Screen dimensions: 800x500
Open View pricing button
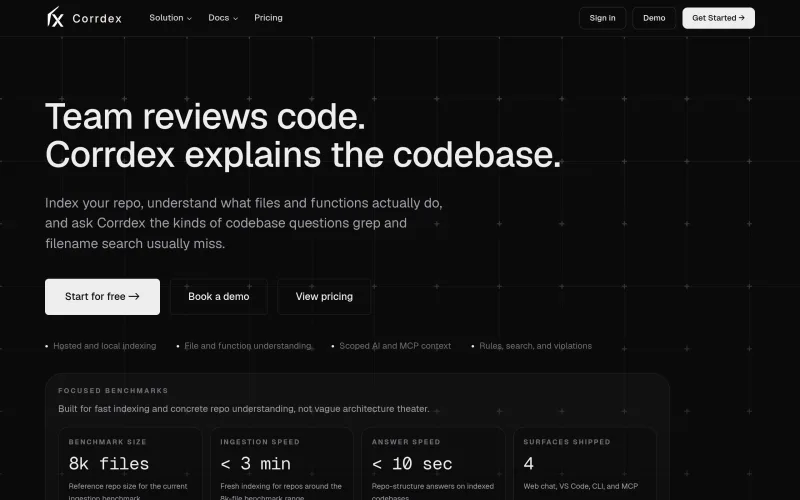324,296
